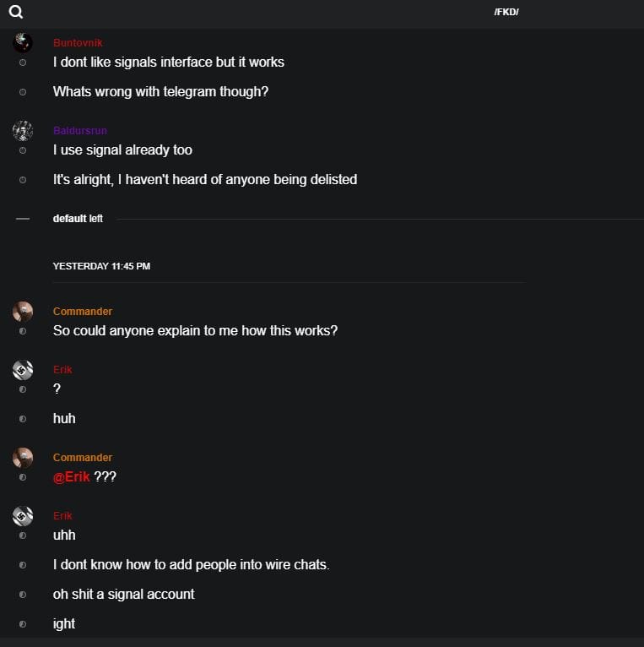This screenshot has height=647, width=644.
Task: Click the orange Commander name above '@Erik ???'
Action: pos(83,458)
